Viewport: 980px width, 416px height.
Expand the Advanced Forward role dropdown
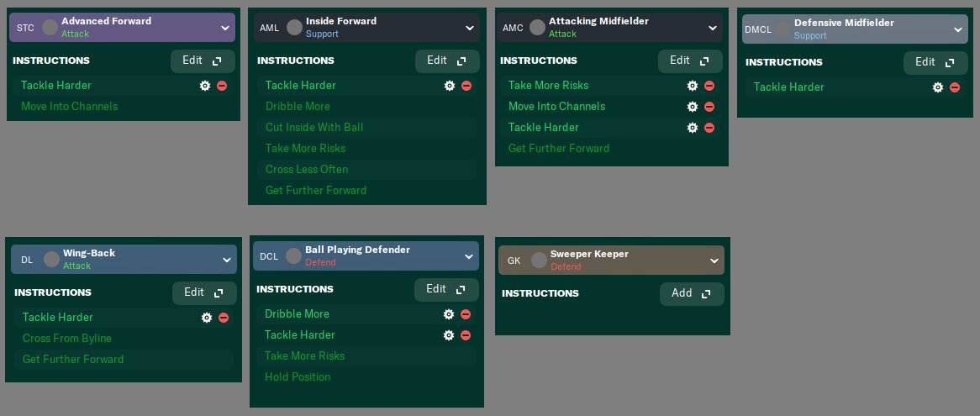click(225, 28)
